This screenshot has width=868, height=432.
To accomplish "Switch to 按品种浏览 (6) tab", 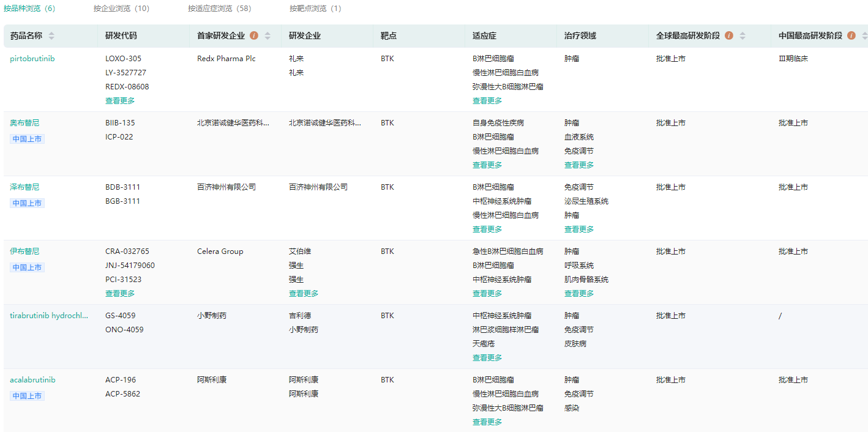I will click(29, 9).
